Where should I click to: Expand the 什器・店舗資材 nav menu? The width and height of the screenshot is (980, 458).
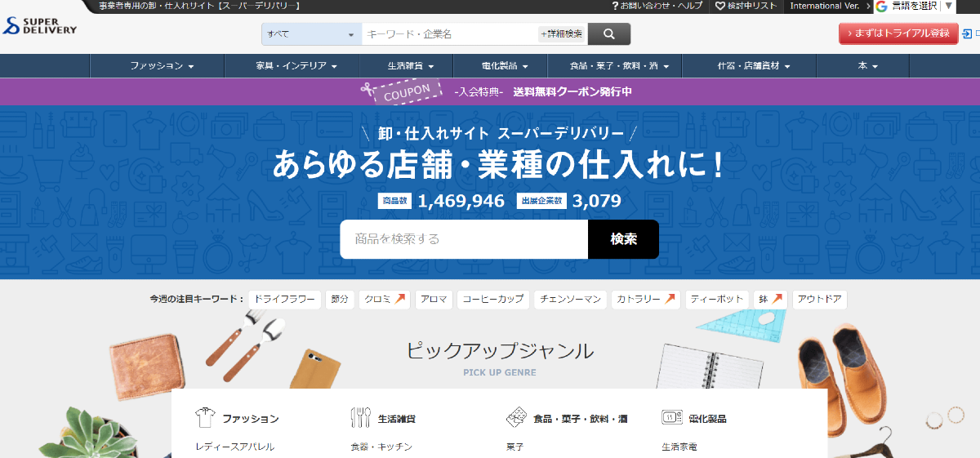point(754,65)
